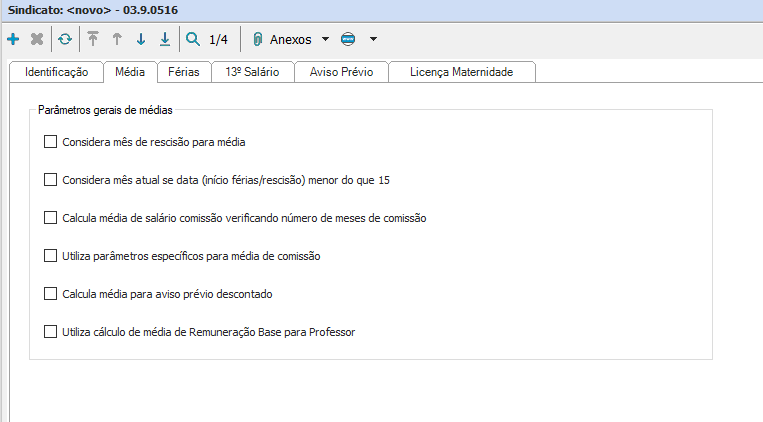The width and height of the screenshot is (763, 422).
Task: Check 'Considera mês atual se data' option
Action: pyautogui.click(x=51, y=180)
